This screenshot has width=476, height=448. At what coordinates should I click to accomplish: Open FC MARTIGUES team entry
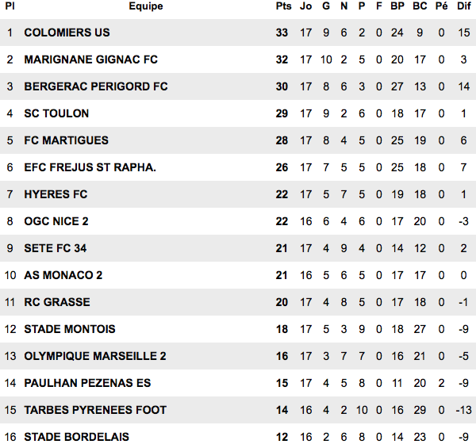66,140
